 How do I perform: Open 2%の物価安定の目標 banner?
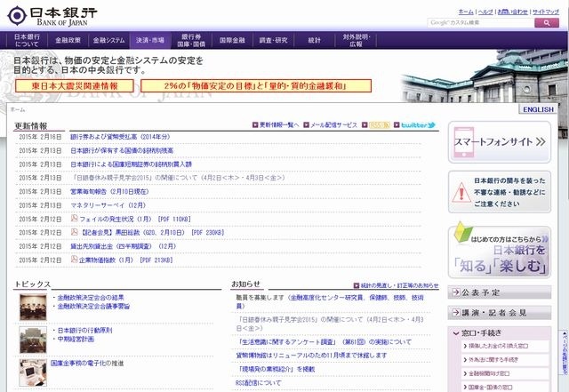(x=256, y=86)
